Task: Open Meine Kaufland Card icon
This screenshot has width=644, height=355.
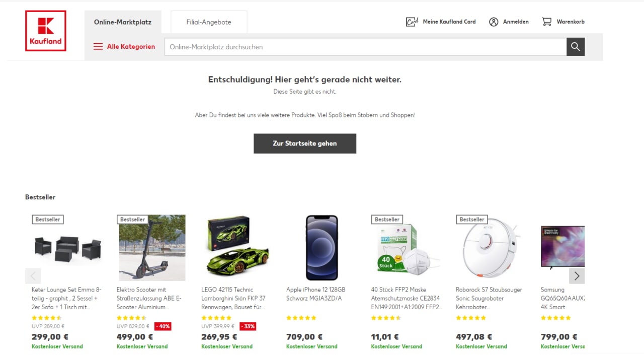Action: (412, 22)
